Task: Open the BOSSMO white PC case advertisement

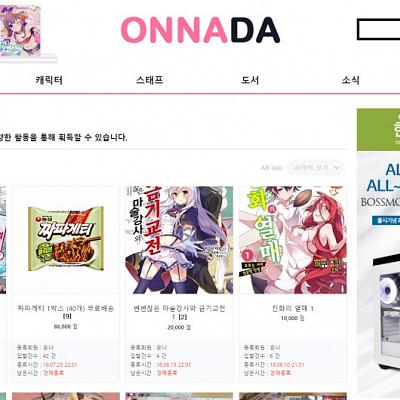Action: click(378, 273)
